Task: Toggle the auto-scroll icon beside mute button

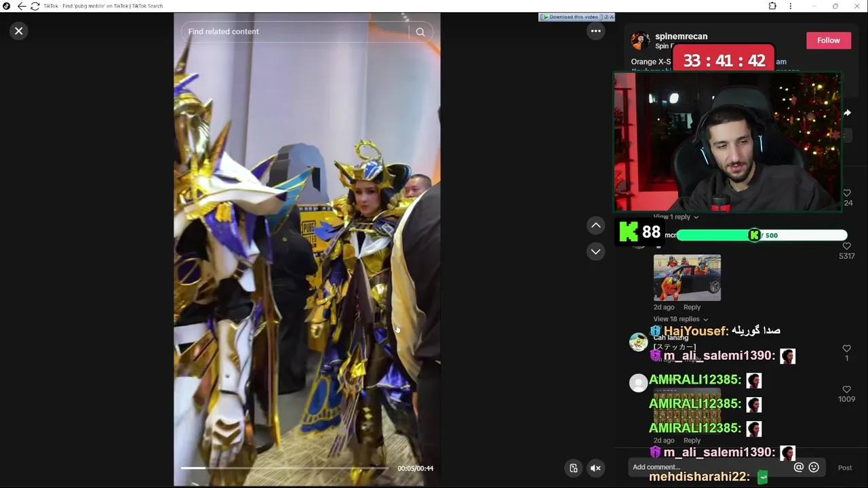Action: tap(574, 468)
